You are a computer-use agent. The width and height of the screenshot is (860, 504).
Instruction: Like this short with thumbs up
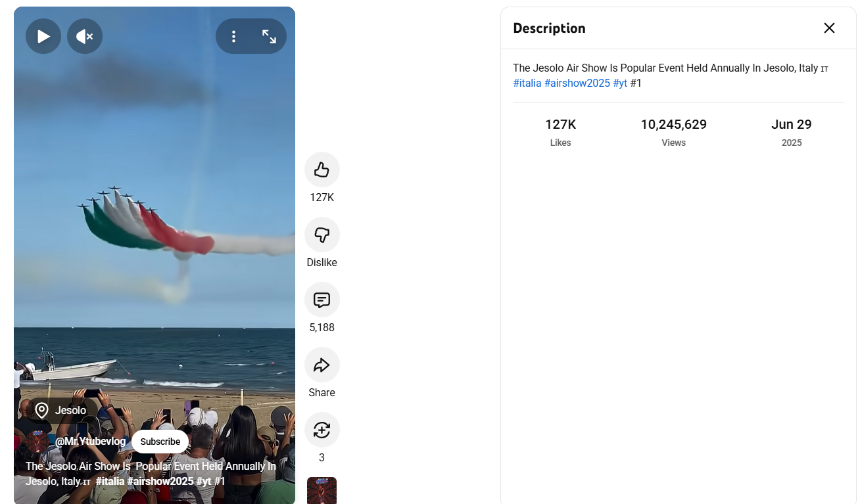tap(322, 170)
